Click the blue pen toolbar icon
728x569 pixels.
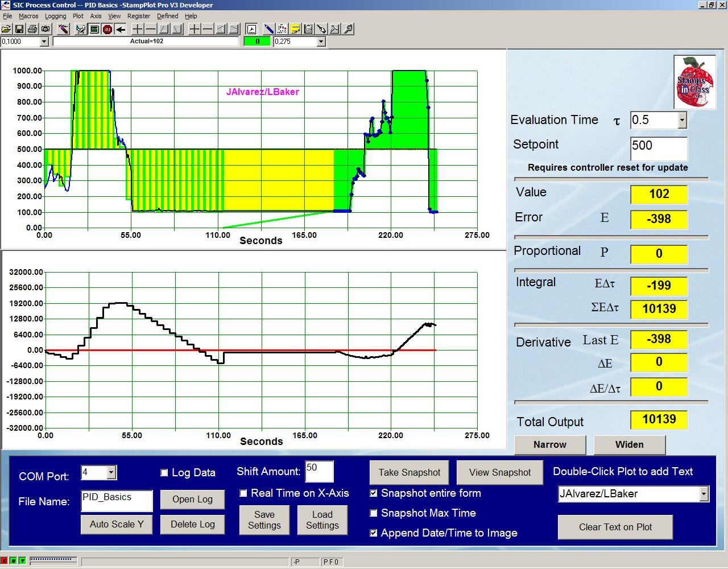point(269,29)
